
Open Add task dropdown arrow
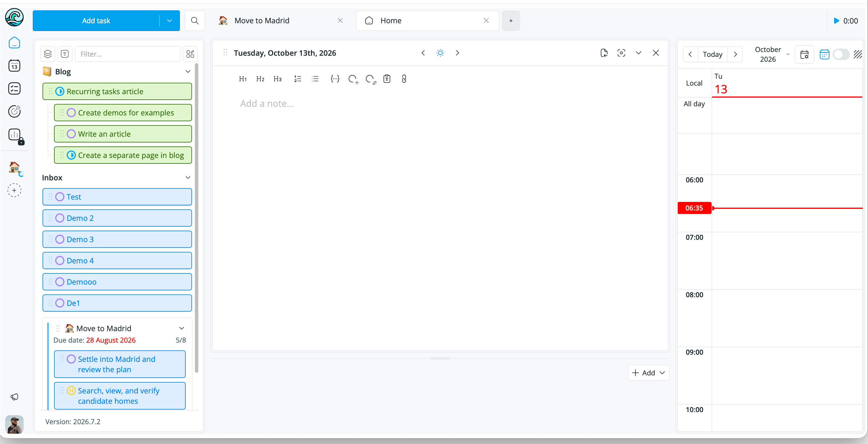point(170,20)
